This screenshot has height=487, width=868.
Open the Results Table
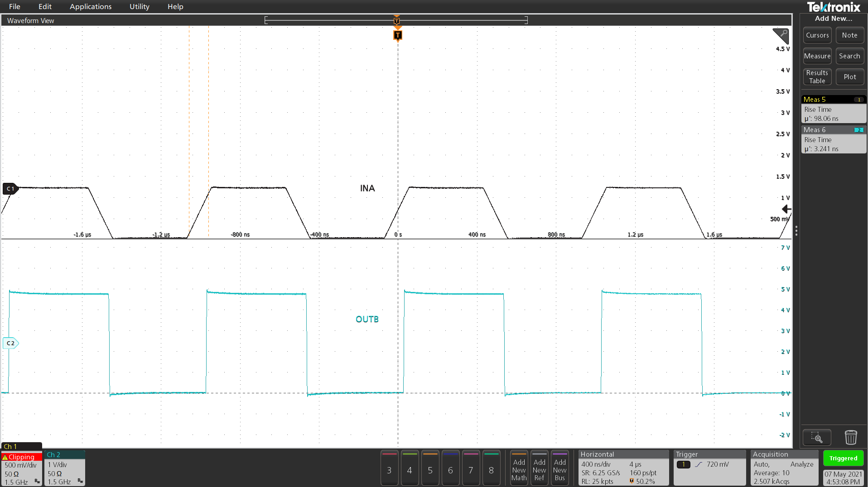point(817,76)
